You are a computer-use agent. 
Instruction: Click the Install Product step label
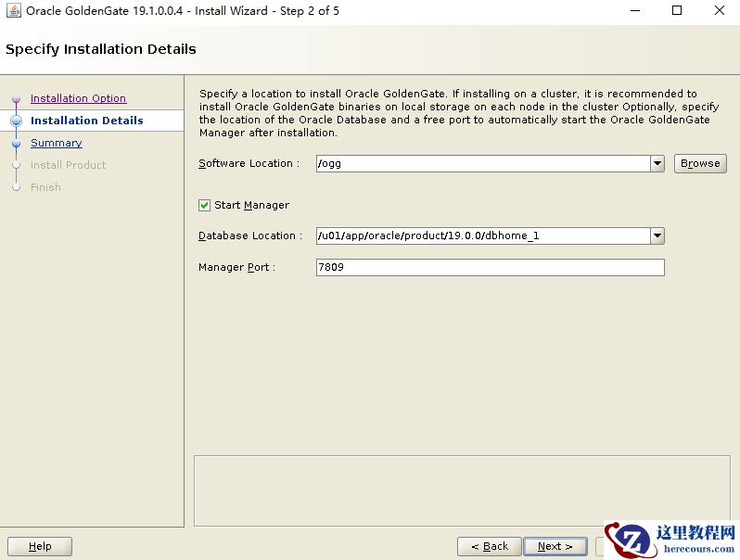[68, 165]
